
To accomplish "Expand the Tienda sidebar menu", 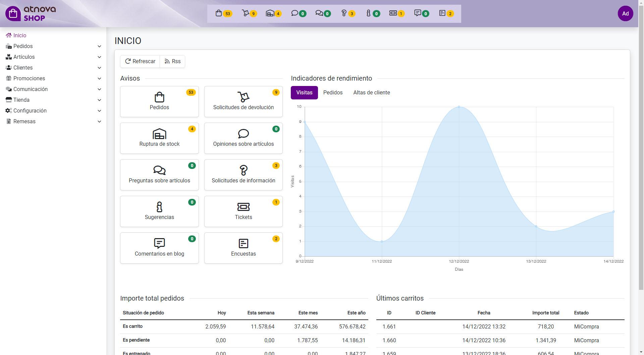I will (x=53, y=100).
